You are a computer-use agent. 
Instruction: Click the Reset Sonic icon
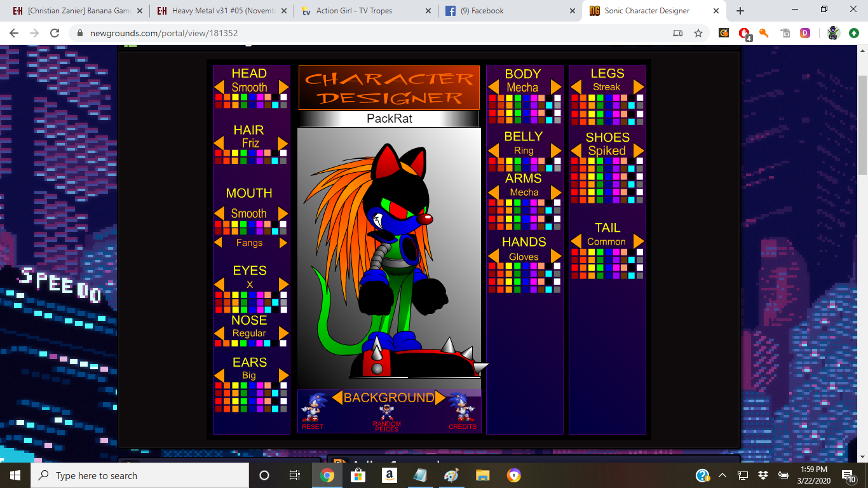[313, 409]
